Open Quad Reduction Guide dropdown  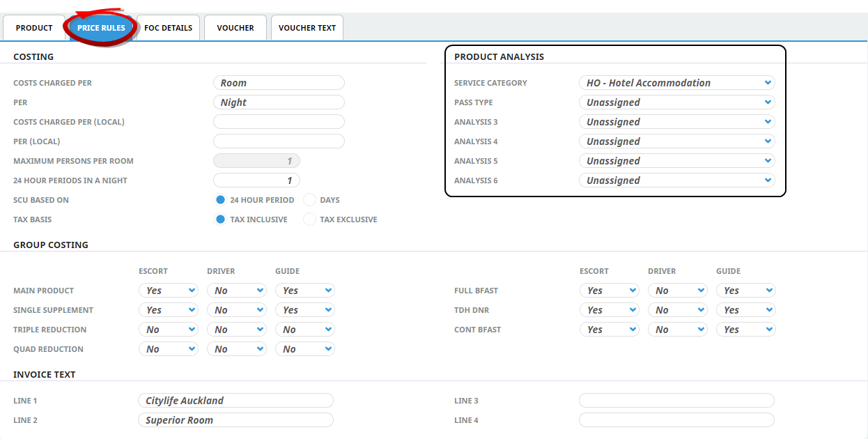(305, 349)
